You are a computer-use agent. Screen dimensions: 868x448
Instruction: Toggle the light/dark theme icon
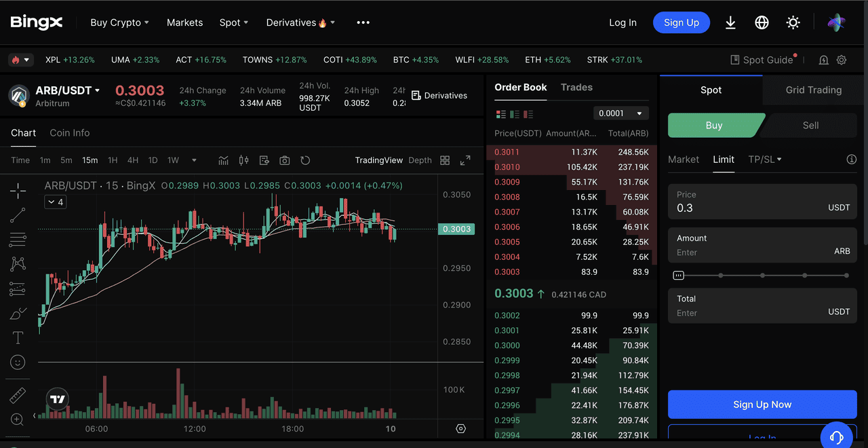click(793, 22)
